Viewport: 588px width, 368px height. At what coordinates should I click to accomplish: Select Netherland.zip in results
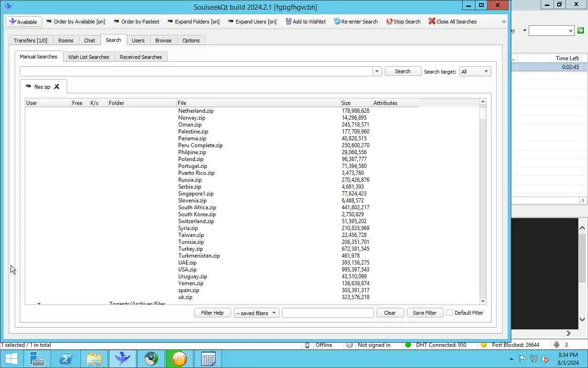[196, 111]
